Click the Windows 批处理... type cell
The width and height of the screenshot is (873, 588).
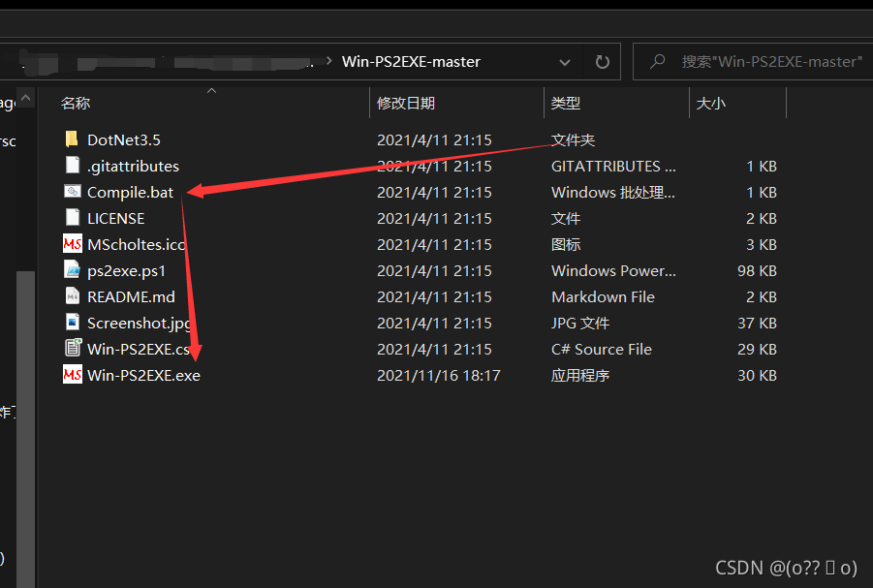pos(613,192)
